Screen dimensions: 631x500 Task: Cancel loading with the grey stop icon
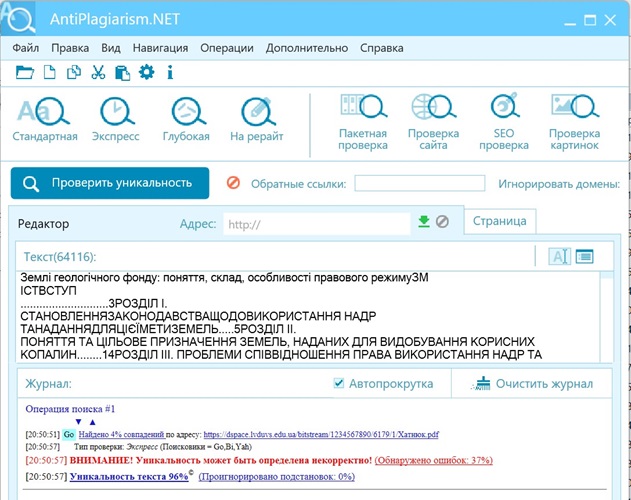click(x=442, y=221)
